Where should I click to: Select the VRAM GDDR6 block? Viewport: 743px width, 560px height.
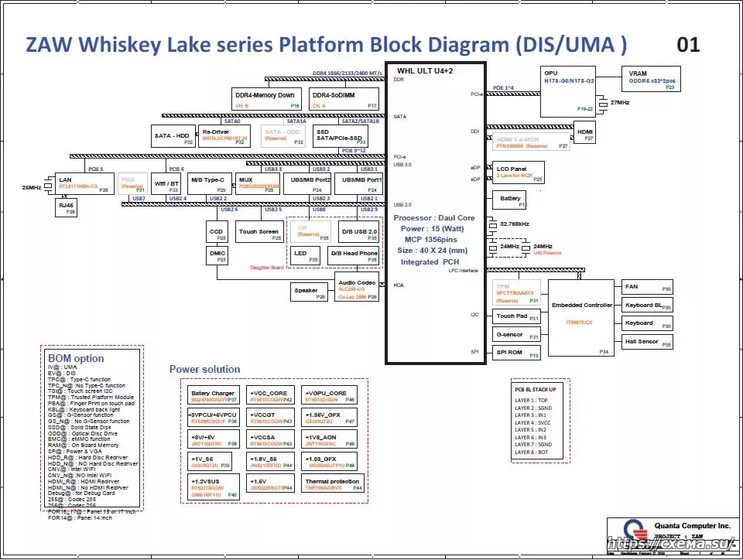(649, 80)
